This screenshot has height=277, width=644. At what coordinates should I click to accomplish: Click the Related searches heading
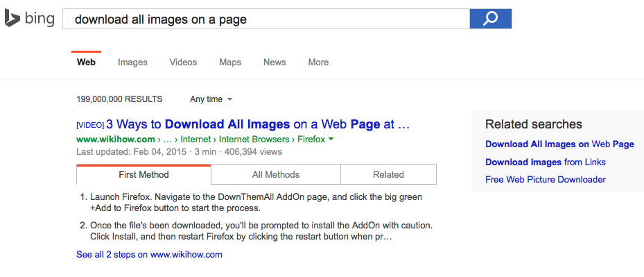tap(534, 124)
